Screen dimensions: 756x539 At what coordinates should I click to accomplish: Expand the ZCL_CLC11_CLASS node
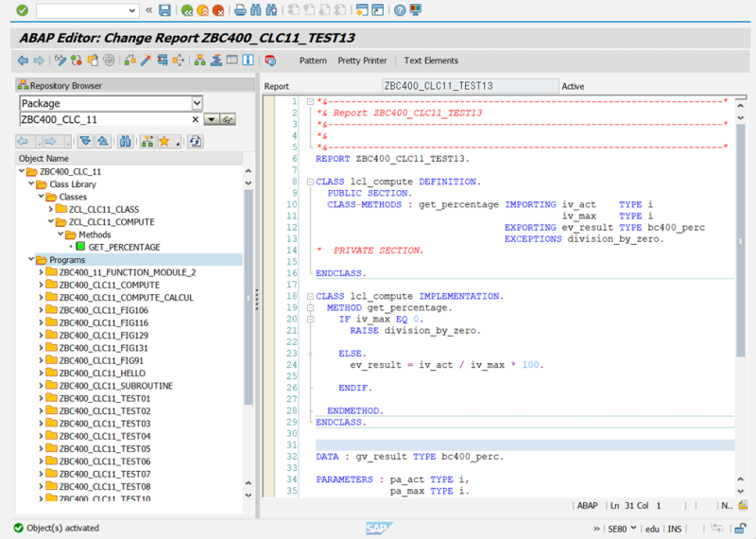click(51, 209)
